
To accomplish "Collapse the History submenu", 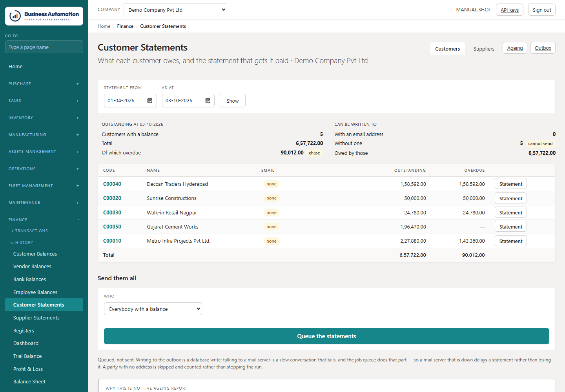I will coord(22,243).
